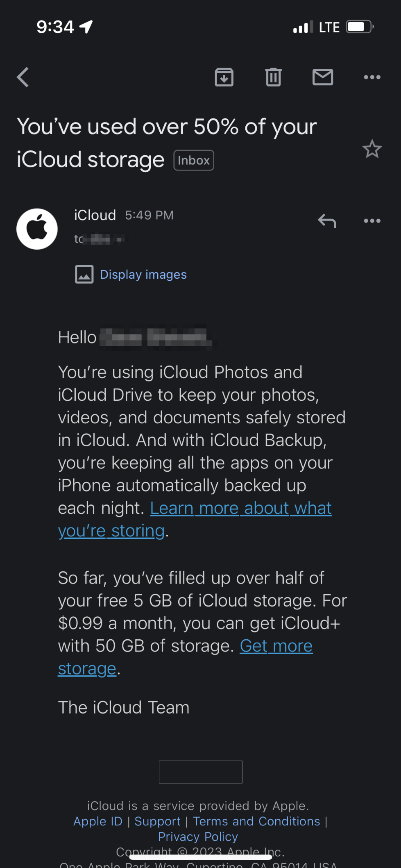Open Learn more about what you're storing
Viewport: 401px width, 868px height.
coord(241,509)
